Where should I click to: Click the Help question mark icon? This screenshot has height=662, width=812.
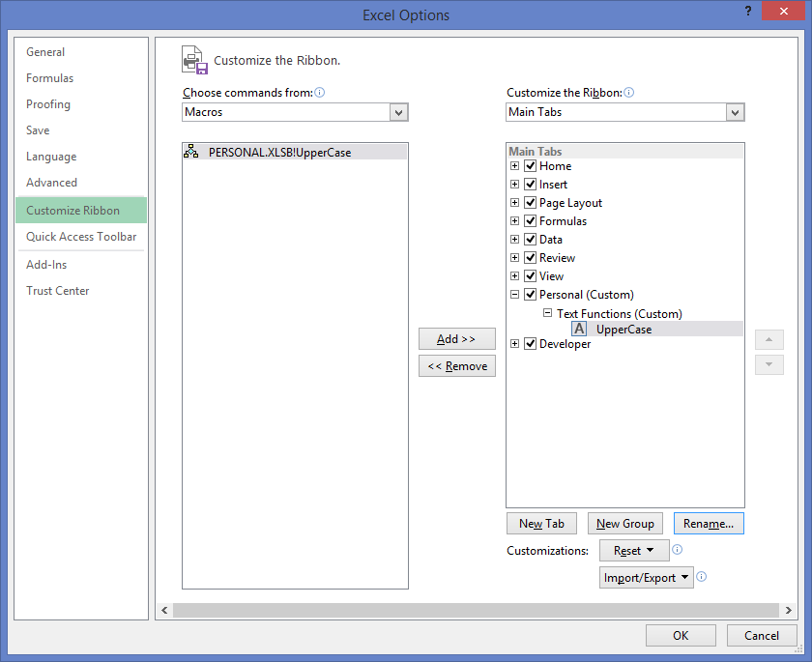pyautogui.click(x=748, y=11)
